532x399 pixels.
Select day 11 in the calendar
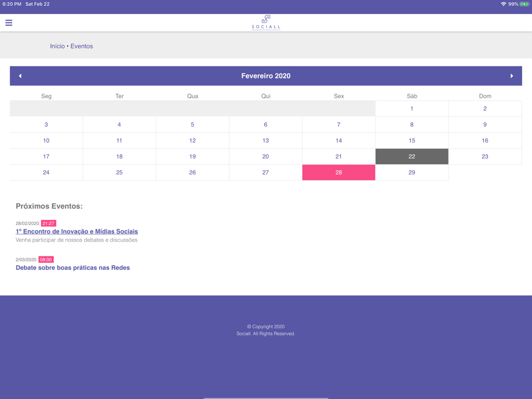[119, 140]
